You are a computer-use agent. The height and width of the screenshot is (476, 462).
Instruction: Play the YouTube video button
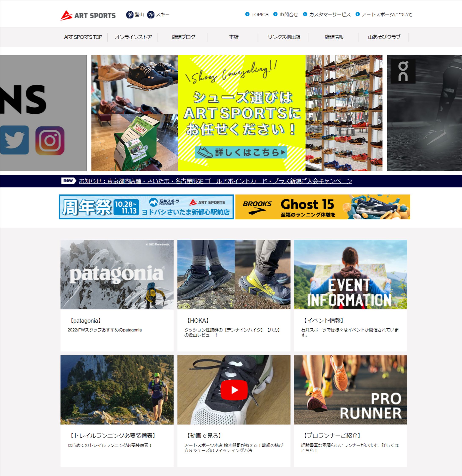[234, 390]
